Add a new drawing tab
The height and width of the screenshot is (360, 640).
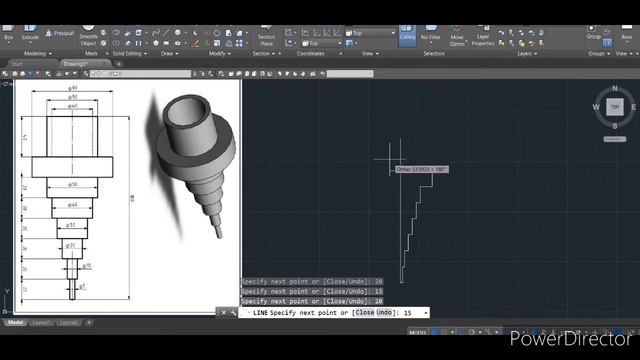(118, 64)
